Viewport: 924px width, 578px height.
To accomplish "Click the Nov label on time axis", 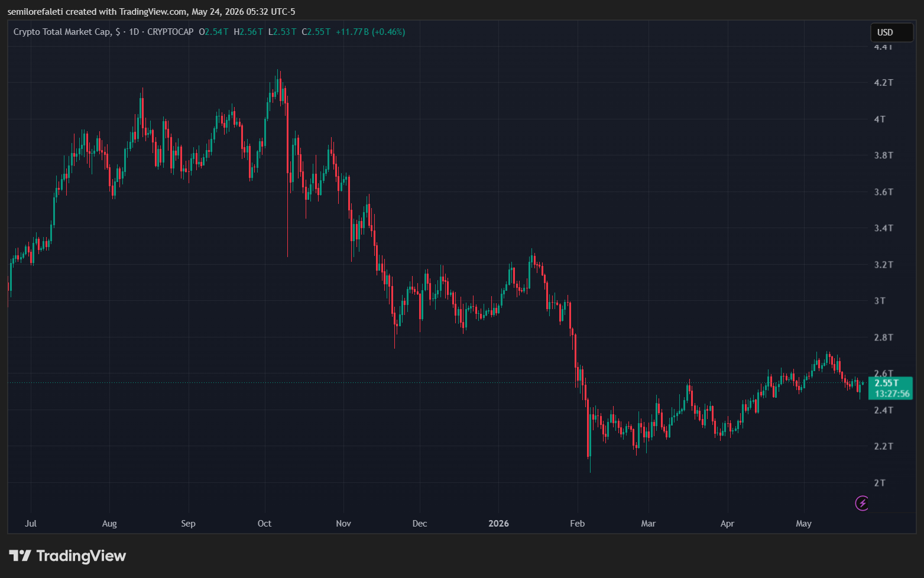I will pos(343,524).
